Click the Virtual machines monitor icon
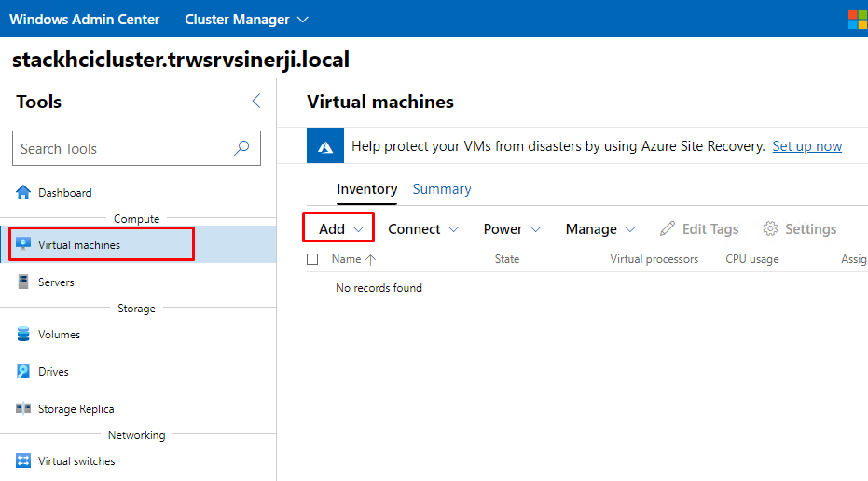The image size is (868, 481). (23, 244)
